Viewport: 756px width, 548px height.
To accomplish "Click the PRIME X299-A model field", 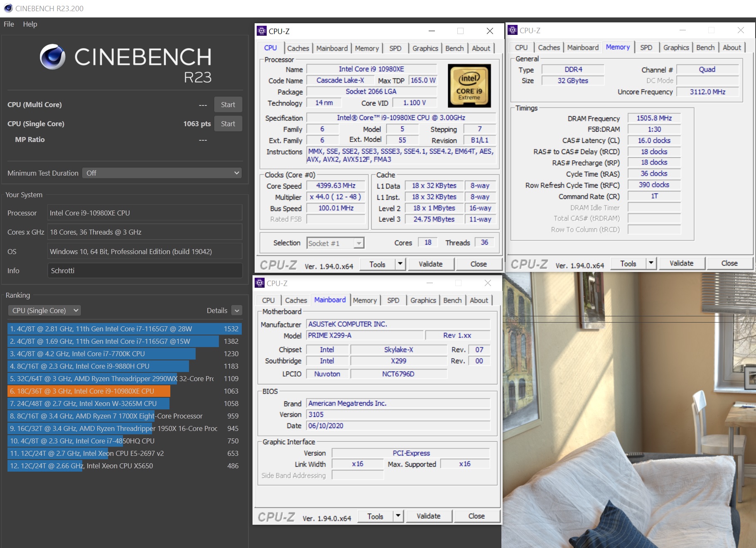I will coord(365,335).
